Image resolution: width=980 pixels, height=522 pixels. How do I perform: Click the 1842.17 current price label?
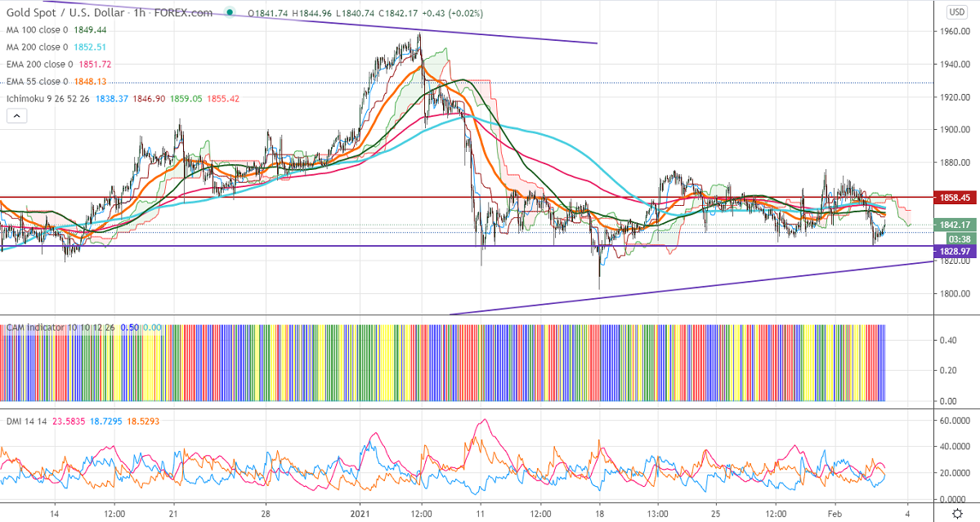click(955, 225)
